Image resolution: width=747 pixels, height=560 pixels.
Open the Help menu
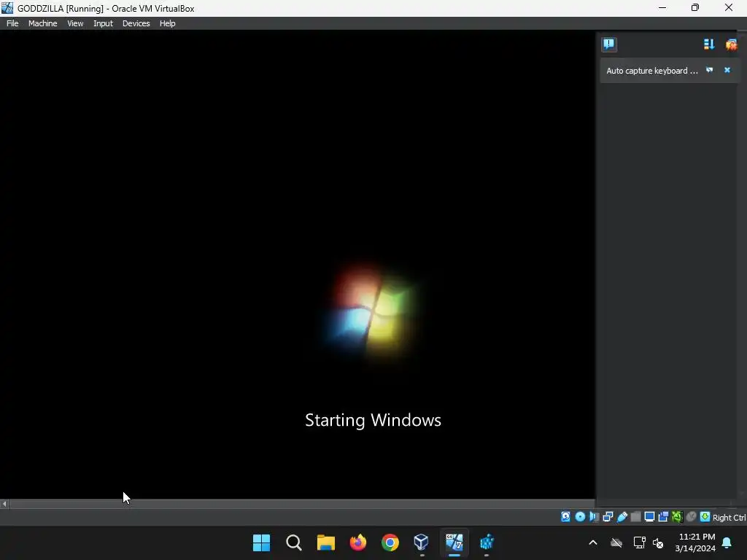[167, 23]
